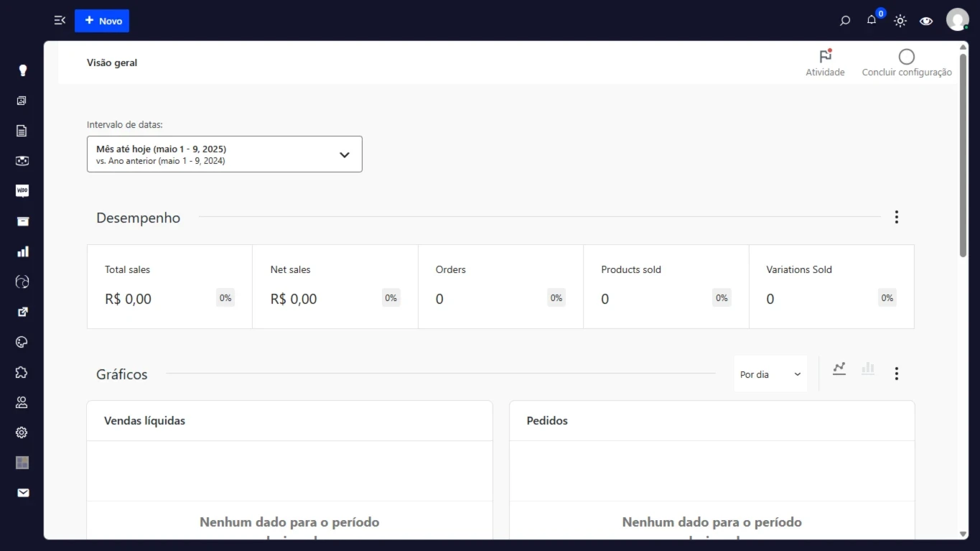The image size is (980, 551).
Task: Click the search magnifier icon
Action: click(x=845, y=21)
